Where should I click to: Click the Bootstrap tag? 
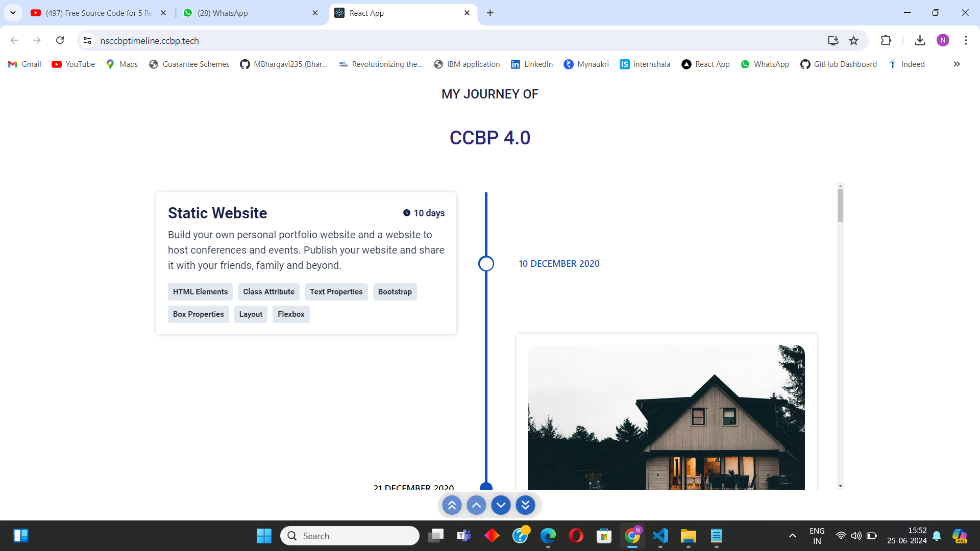(395, 292)
